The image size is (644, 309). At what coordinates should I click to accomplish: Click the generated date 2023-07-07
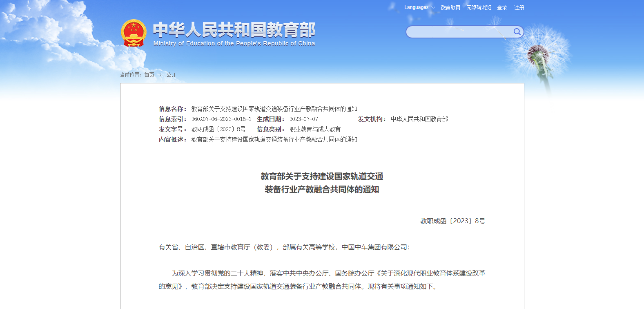pyautogui.click(x=303, y=119)
